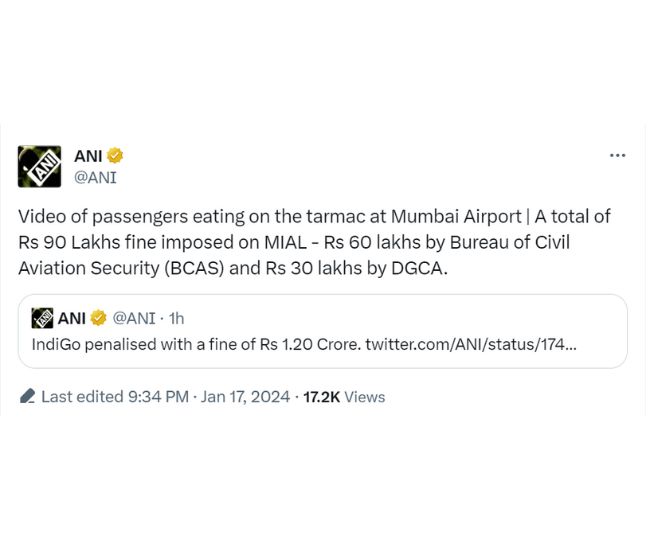Click the 17.2K view count number
Screen dimensions: 650x540
pyautogui.click(x=321, y=397)
